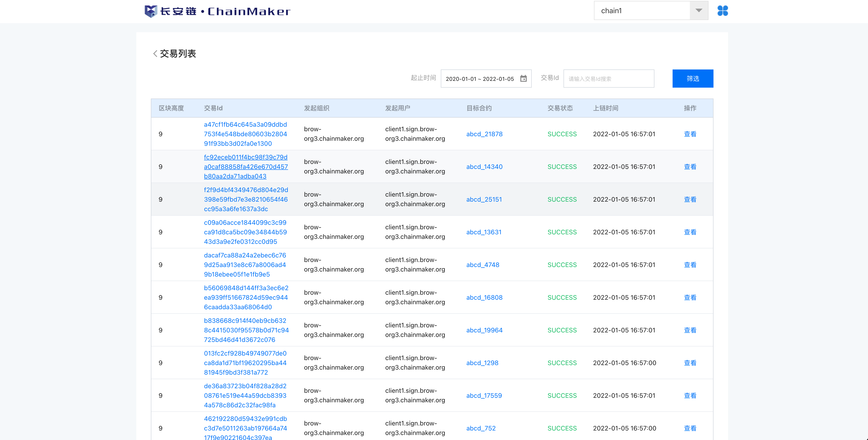The width and height of the screenshot is (868, 440).
Task: Open transaction fc92eceb011f4bc98f39c79d link
Action: (246, 167)
